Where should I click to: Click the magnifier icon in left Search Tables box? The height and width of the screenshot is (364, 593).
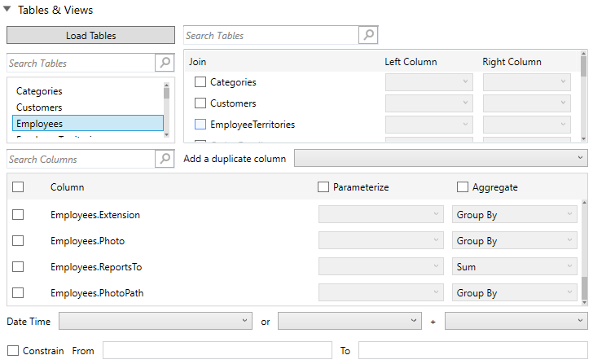pos(165,63)
